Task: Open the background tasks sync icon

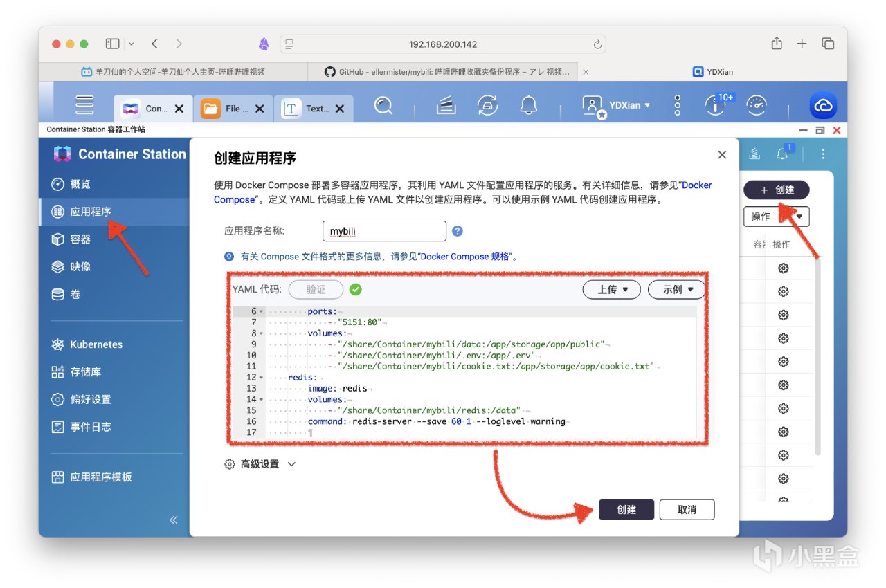Action: pos(488,106)
